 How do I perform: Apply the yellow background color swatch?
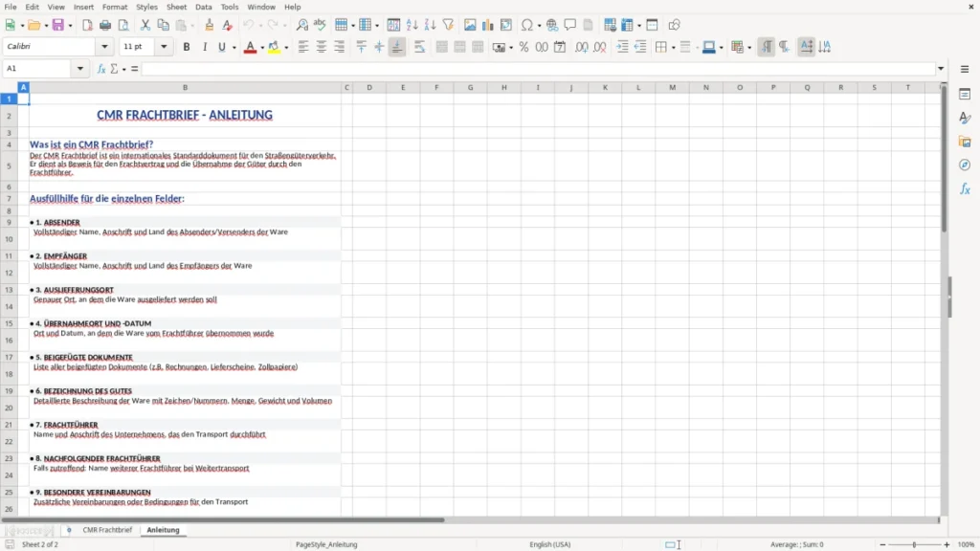274,47
